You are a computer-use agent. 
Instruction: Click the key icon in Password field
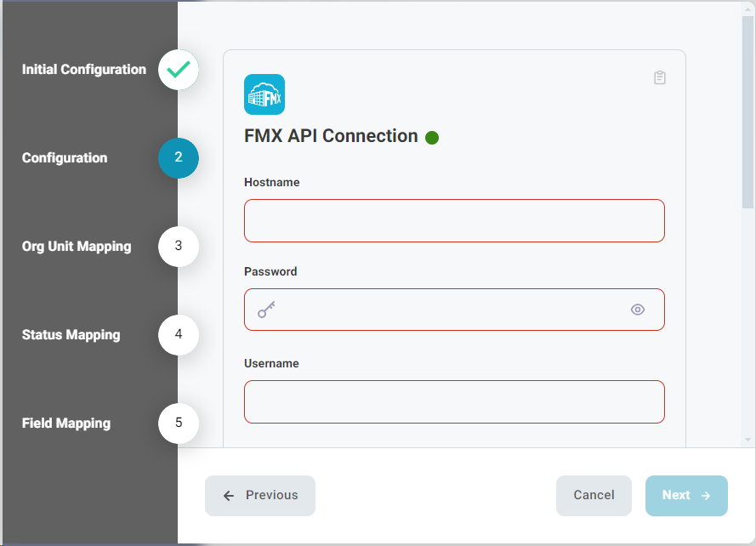pyautogui.click(x=266, y=310)
